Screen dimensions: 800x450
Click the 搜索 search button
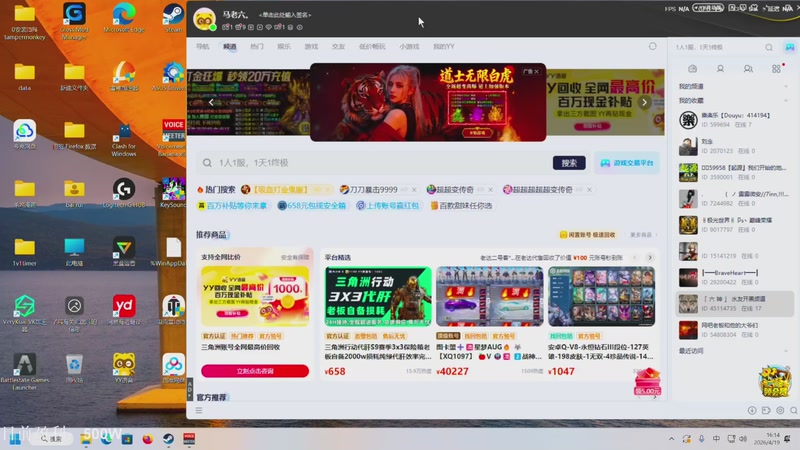tap(569, 163)
